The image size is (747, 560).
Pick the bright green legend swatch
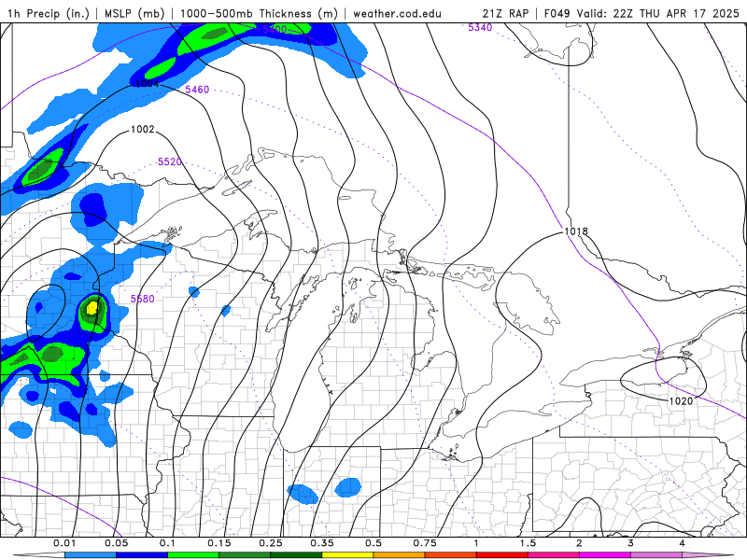193,555
